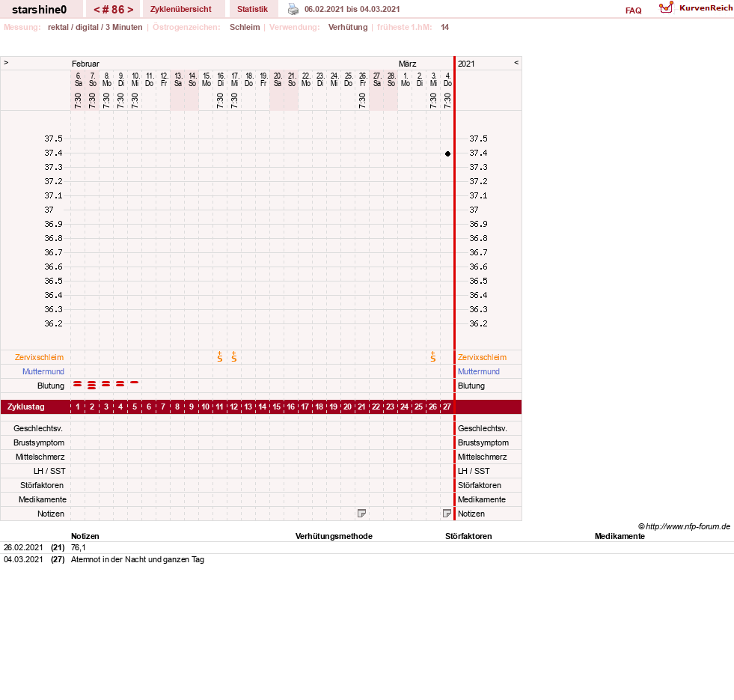The width and height of the screenshot is (734, 700).
Task: Click date column 4. Do
Action: pos(447,79)
